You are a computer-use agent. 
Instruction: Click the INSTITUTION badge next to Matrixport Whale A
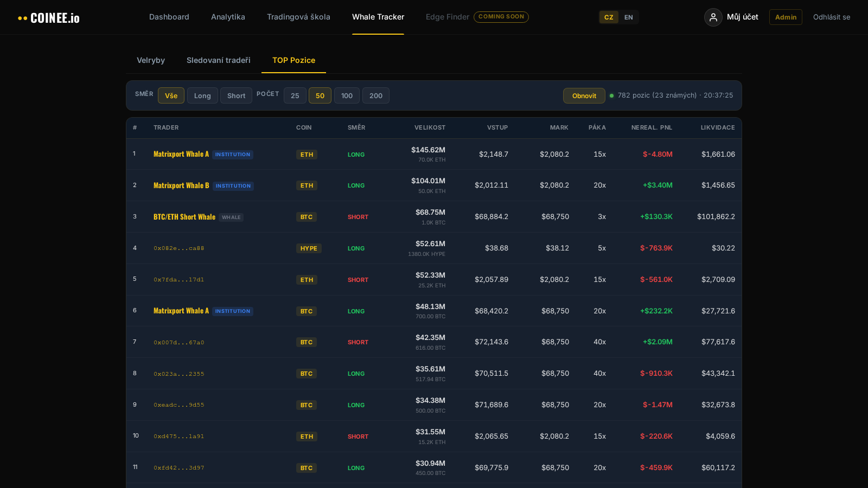[x=232, y=154]
